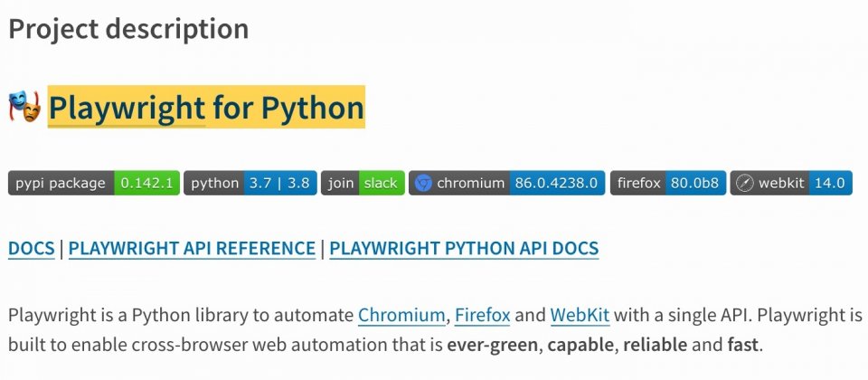The height and width of the screenshot is (380, 868).
Task: Click chromium version 86.0.4238.0 label
Action: 557,183
